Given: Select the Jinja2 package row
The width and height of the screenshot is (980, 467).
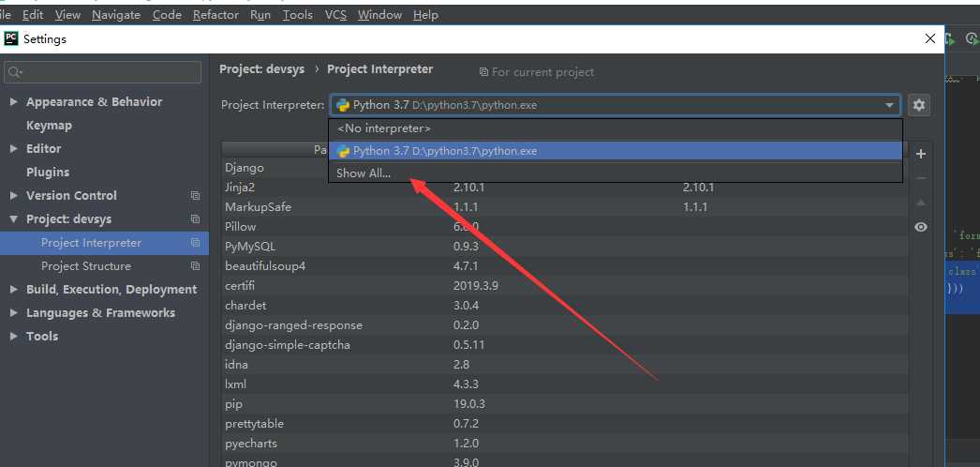Looking at the screenshot, I should (x=565, y=187).
